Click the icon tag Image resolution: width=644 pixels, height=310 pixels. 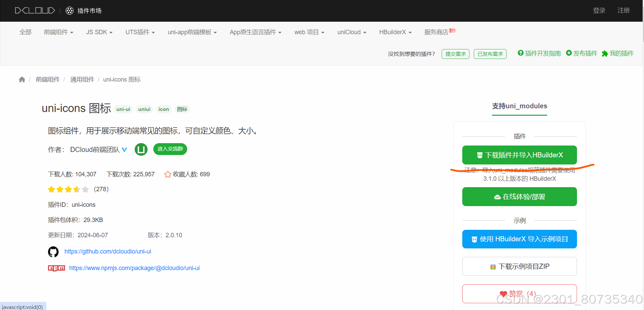click(164, 109)
